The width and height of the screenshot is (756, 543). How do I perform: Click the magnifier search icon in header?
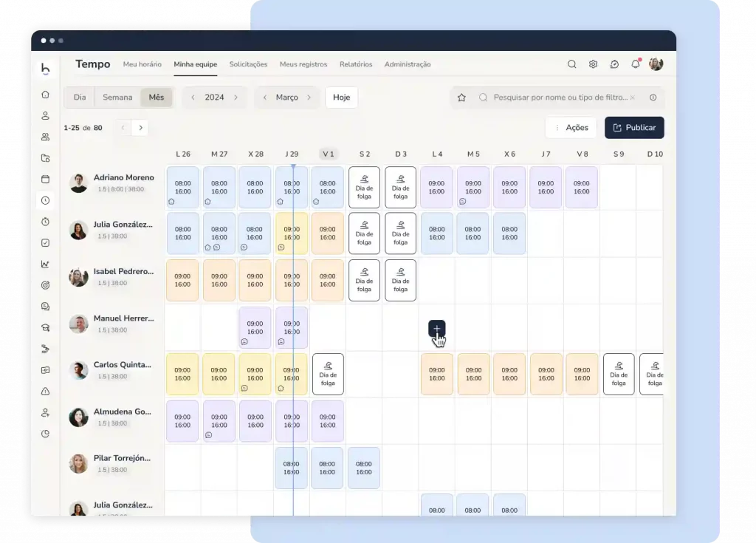coord(571,64)
